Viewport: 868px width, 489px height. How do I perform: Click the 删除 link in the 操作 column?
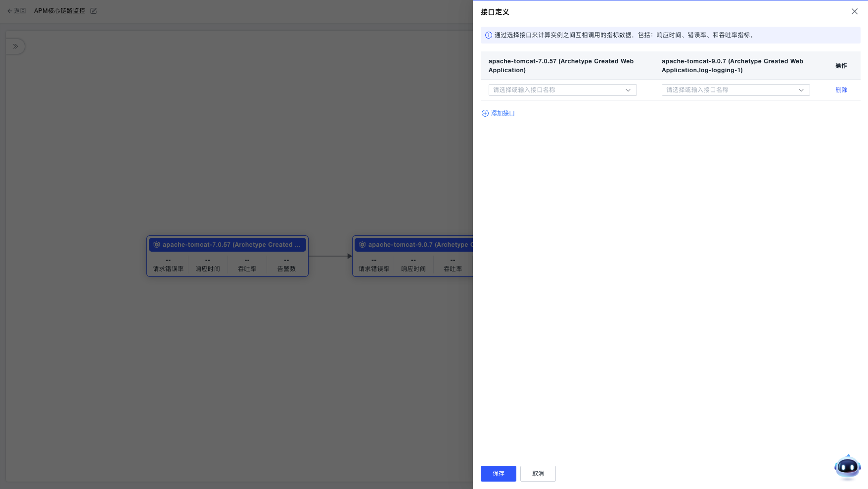click(841, 90)
